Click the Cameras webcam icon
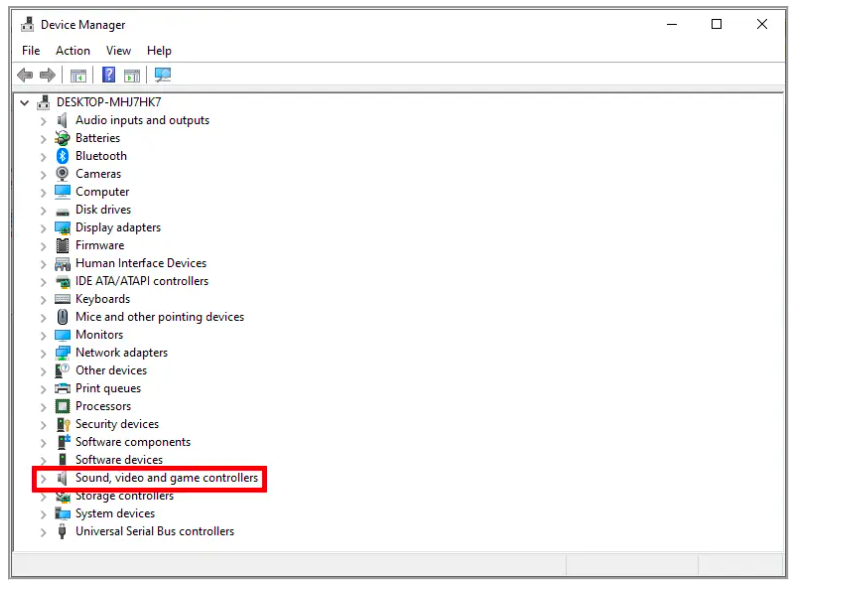This screenshot has width=841, height=590. (62, 174)
